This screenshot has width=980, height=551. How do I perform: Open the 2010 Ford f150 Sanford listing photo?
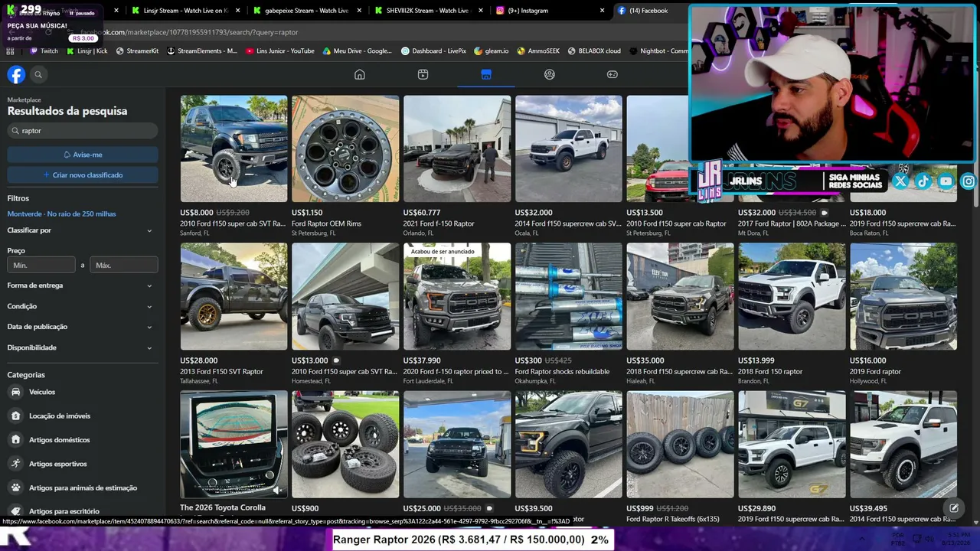[x=234, y=148]
